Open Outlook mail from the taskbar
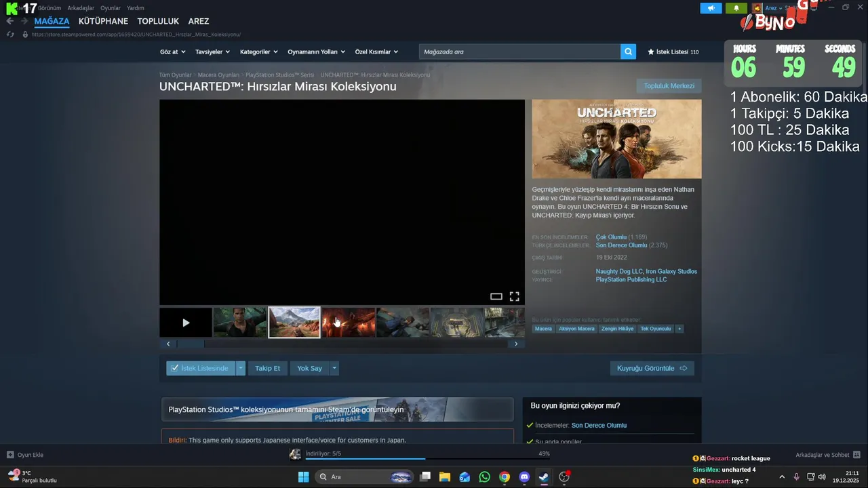 tap(465, 477)
